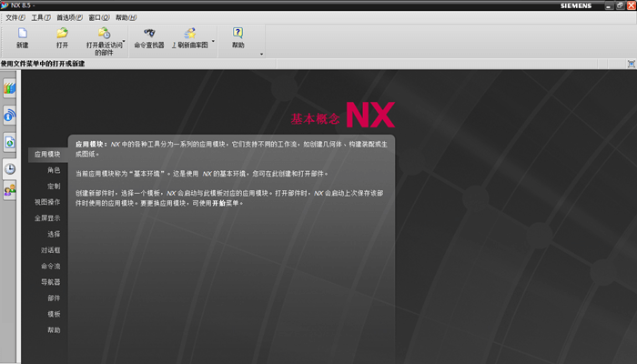Click the 基本概念 heading text
Screen dimensions: 637x364
point(315,119)
